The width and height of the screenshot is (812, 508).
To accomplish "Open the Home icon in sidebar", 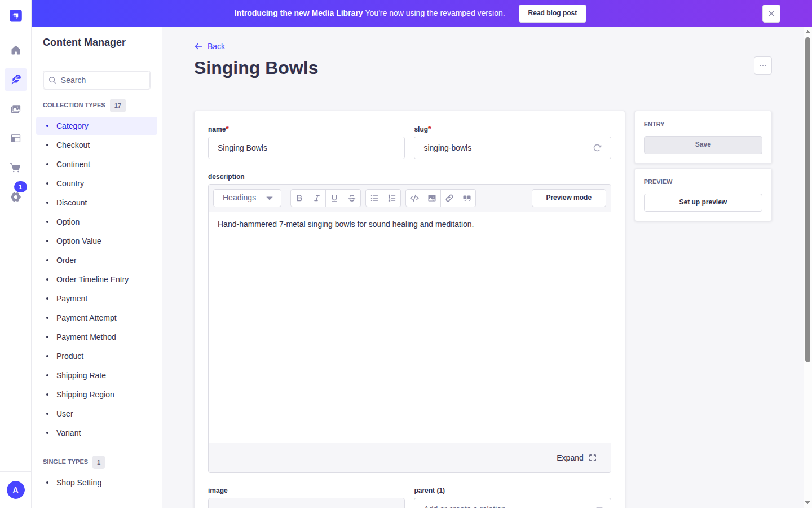I will coord(16,50).
